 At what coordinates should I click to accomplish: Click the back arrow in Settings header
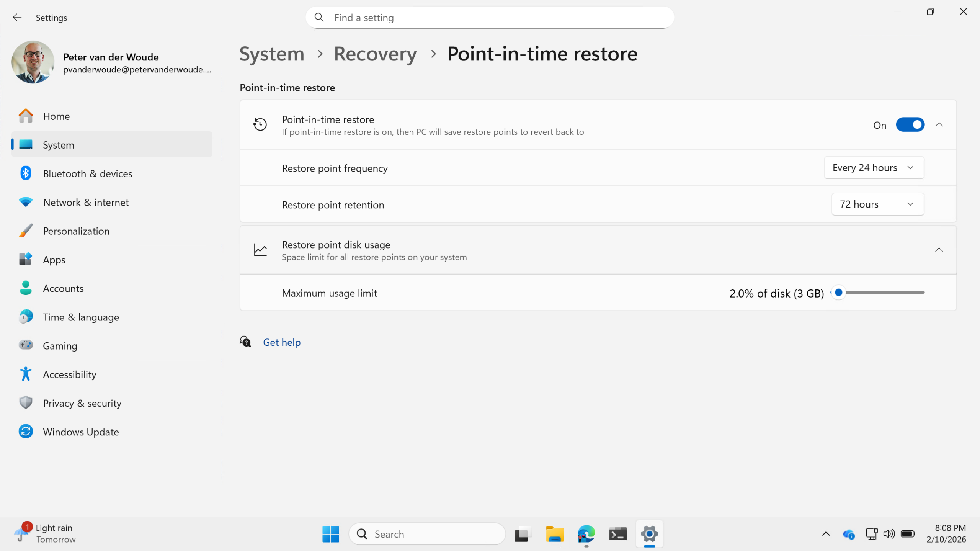(x=17, y=18)
